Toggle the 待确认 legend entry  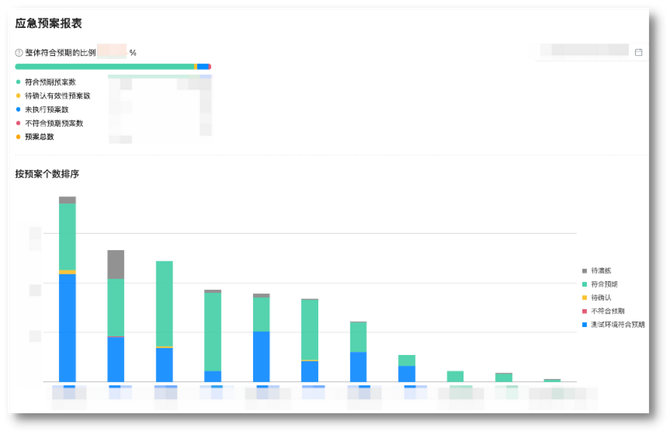click(600, 298)
